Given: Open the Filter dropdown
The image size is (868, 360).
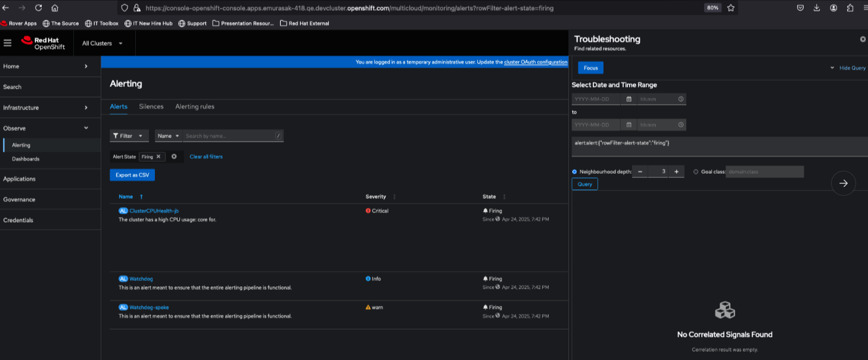Looking at the screenshot, I should [129, 136].
